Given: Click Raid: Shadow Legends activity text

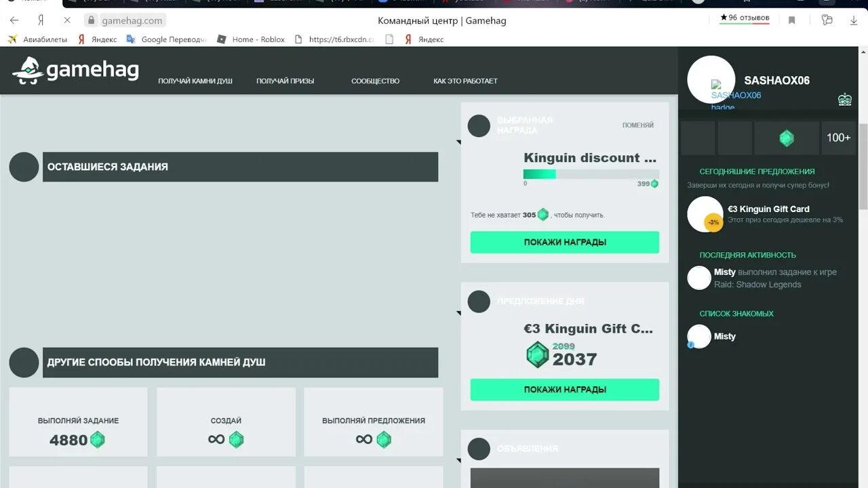Looking at the screenshot, I should pos(757,285).
